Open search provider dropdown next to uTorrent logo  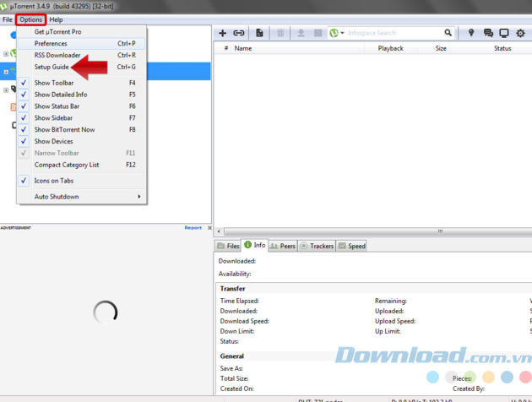[x=342, y=33]
